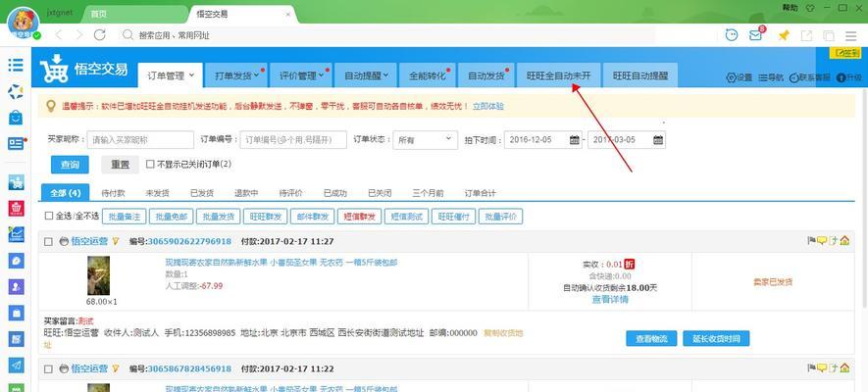Viewport: 868px width, 392px height.
Task: Open 全能转化 tab
Action: pos(428,75)
